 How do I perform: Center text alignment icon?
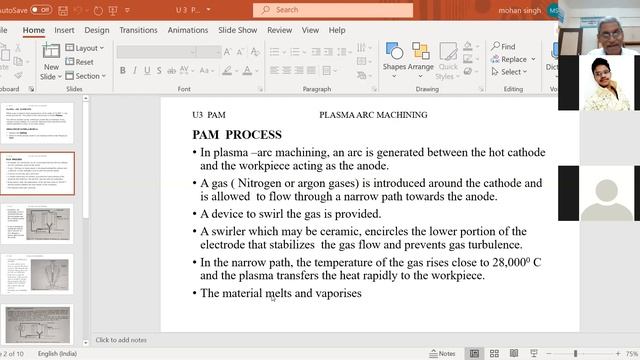coord(287,71)
